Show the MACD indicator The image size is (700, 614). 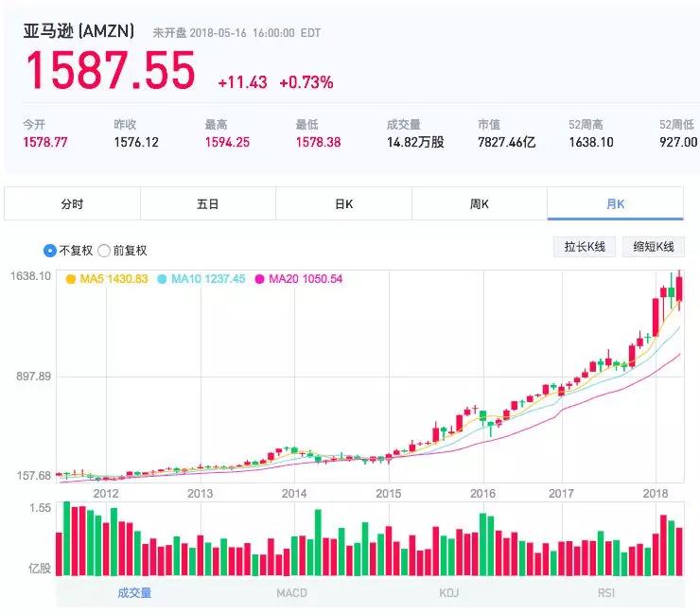(x=291, y=593)
